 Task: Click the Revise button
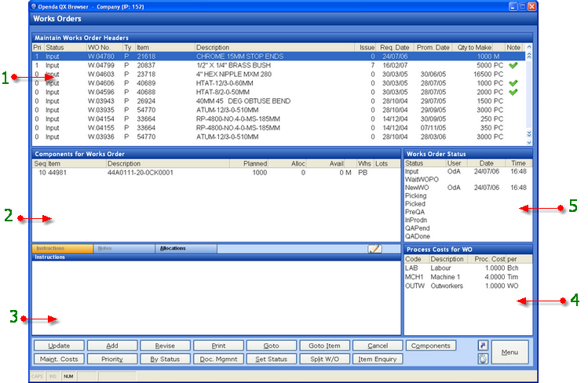coord(166,345)
